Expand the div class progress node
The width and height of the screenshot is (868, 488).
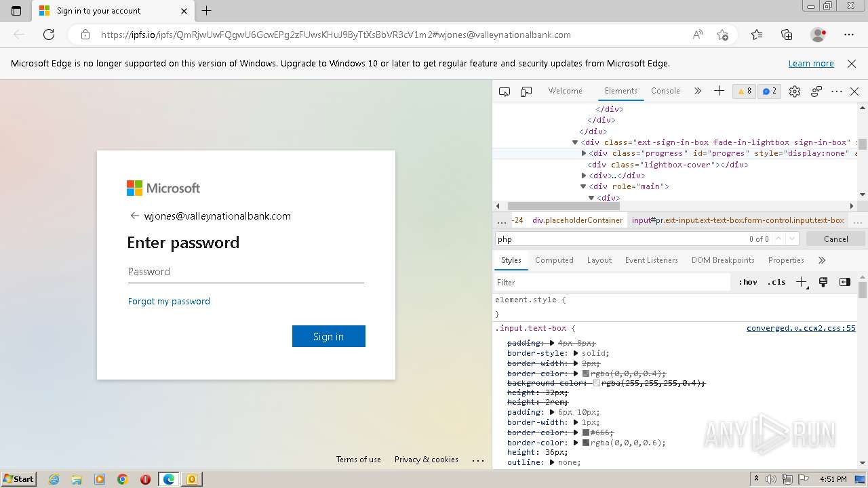pyautogui.click(x=584, y=154)
